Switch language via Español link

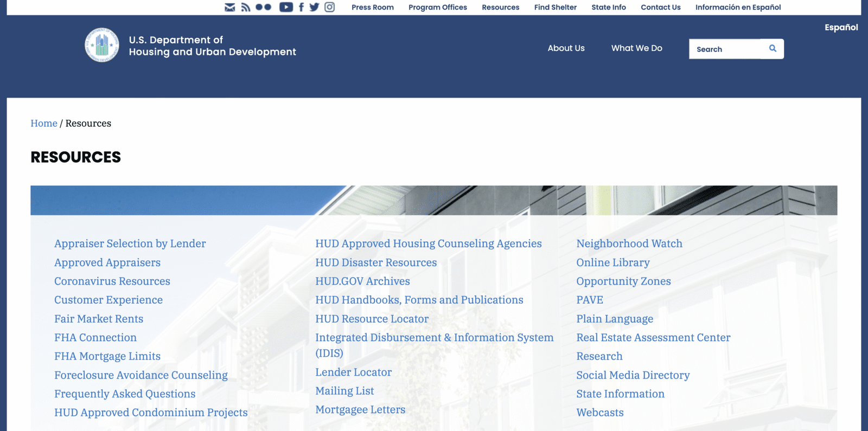point(841,27)
